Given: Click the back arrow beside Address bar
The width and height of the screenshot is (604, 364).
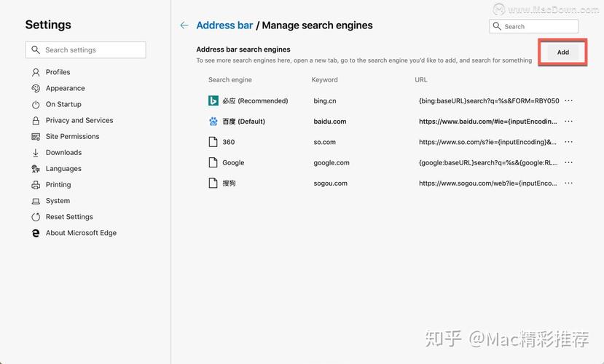Looking at the screenshot, I should pyautogui.click(x=184, y=25).
